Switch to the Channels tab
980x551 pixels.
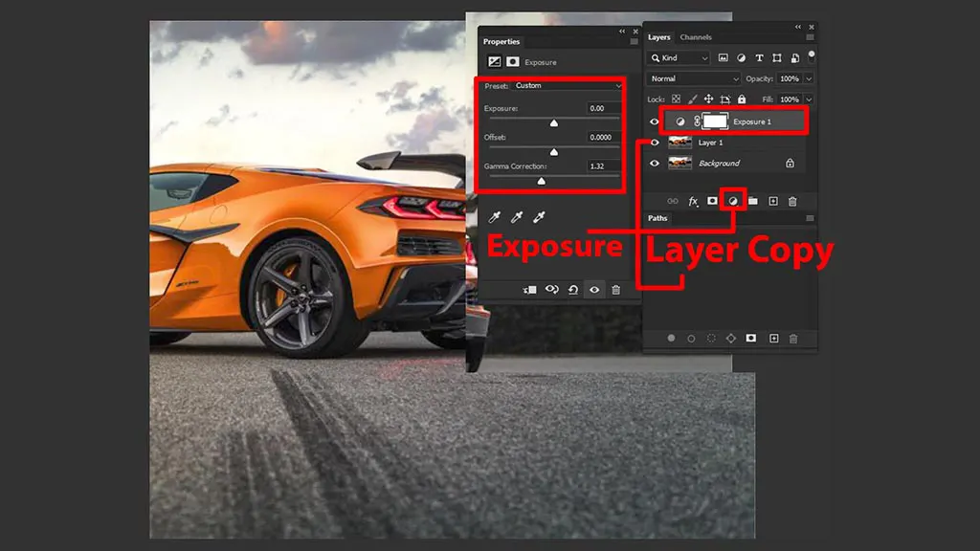(x=696, y=37)
